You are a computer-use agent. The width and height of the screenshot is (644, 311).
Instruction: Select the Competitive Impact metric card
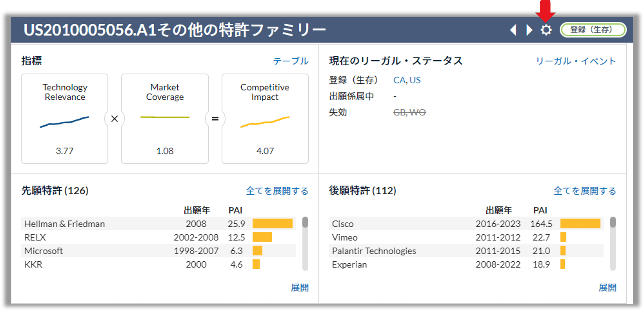coord(265,119)
